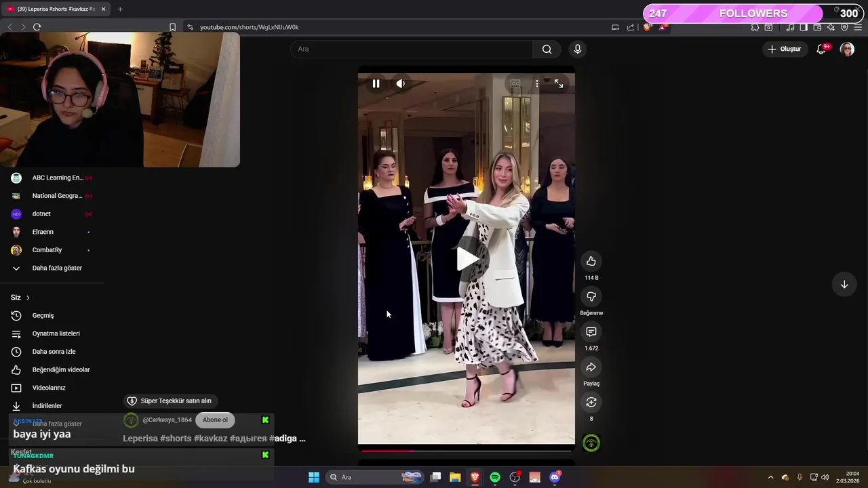This screenshot has width=868, height=488.
Task: Click the #kavkaz hashtag in title
Action: (210, 439)
